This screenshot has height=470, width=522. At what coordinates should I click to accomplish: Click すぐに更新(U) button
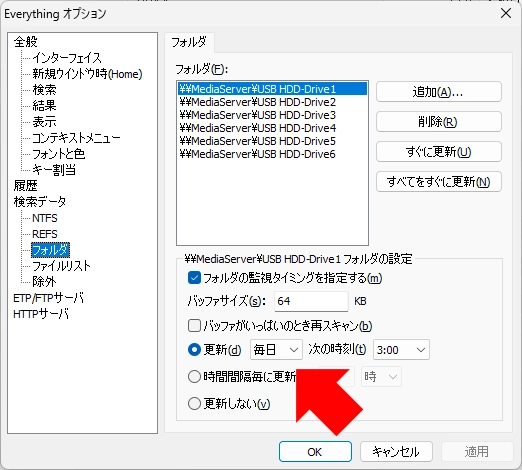coord(439,152)
